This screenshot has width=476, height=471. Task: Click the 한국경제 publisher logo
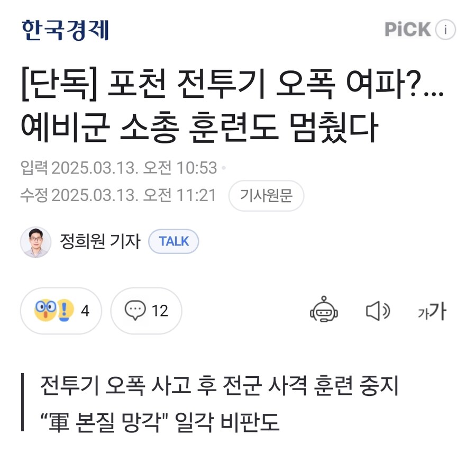65,29
